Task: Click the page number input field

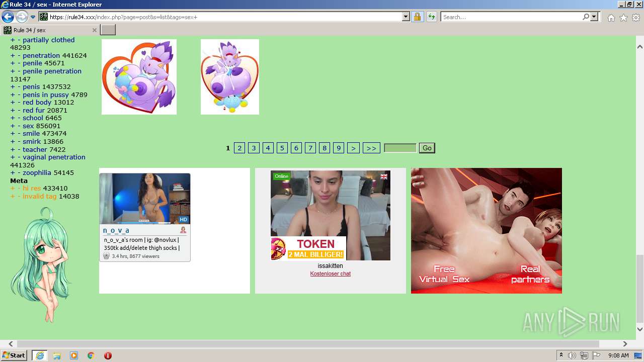Action: click(400, 148)
